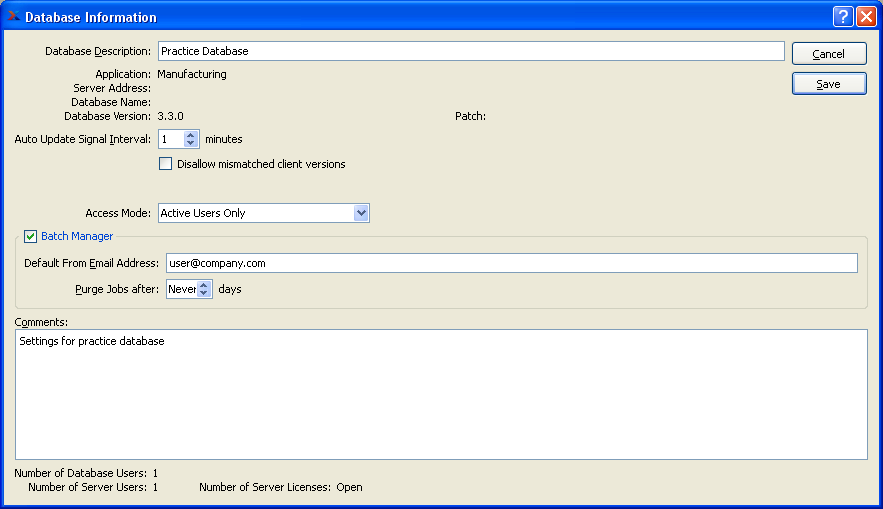The image size is (883, 509).
Task: Enable Disallow mismatched client versions
Action: click(166, 164)
